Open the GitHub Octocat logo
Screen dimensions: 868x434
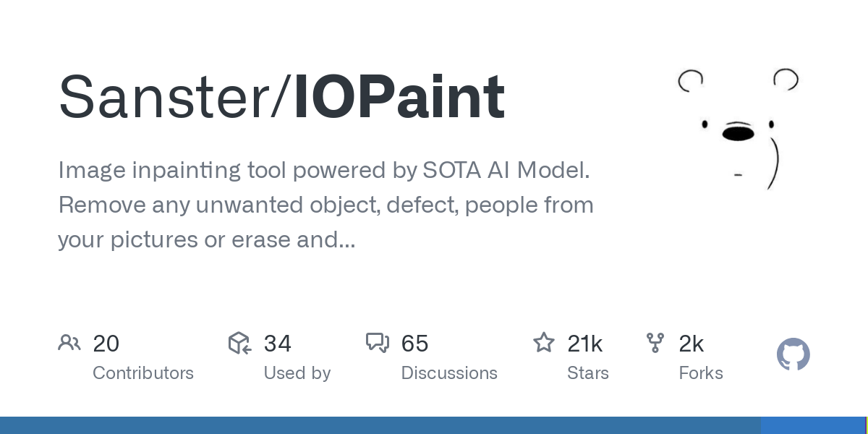[793, 354]
